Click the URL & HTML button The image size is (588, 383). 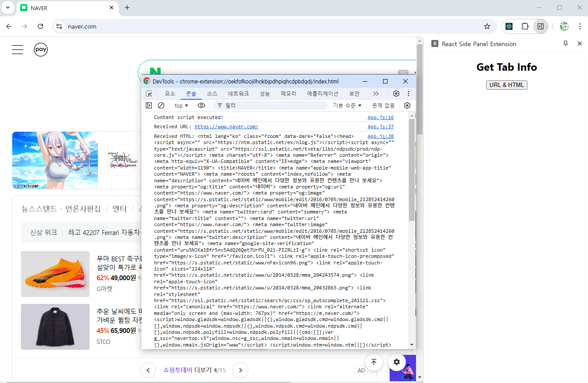coord(507,85)
